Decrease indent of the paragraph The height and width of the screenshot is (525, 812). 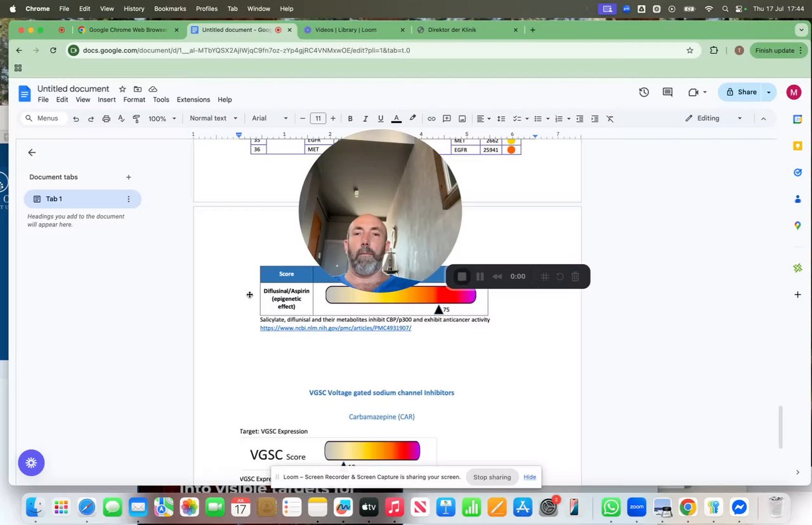click(580, 119)
